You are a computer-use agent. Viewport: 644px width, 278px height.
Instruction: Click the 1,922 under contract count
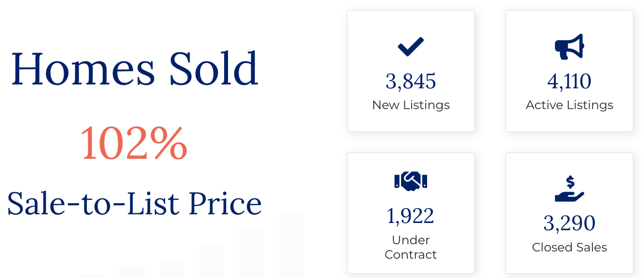[x=411, y=216]
